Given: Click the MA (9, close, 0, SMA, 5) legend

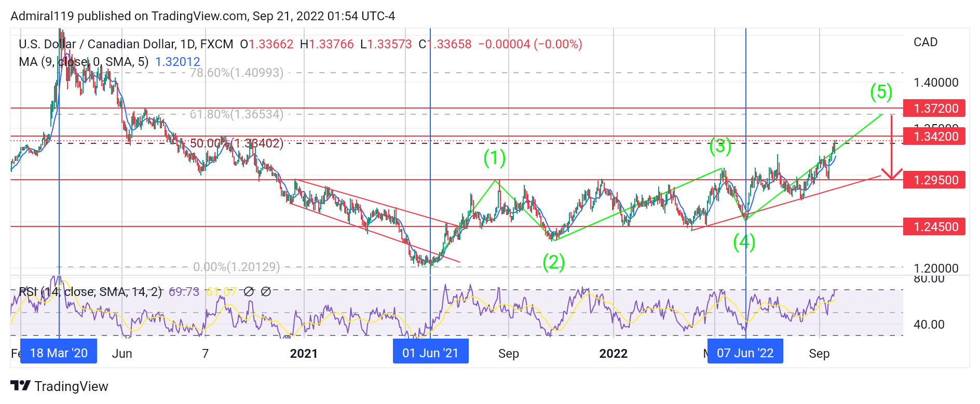Looking at the screenshot, I should click(84, 62).
